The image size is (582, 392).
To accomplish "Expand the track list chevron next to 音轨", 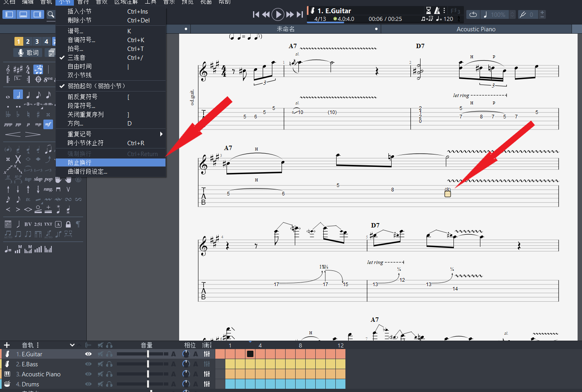I will click(x=72, y=345).
